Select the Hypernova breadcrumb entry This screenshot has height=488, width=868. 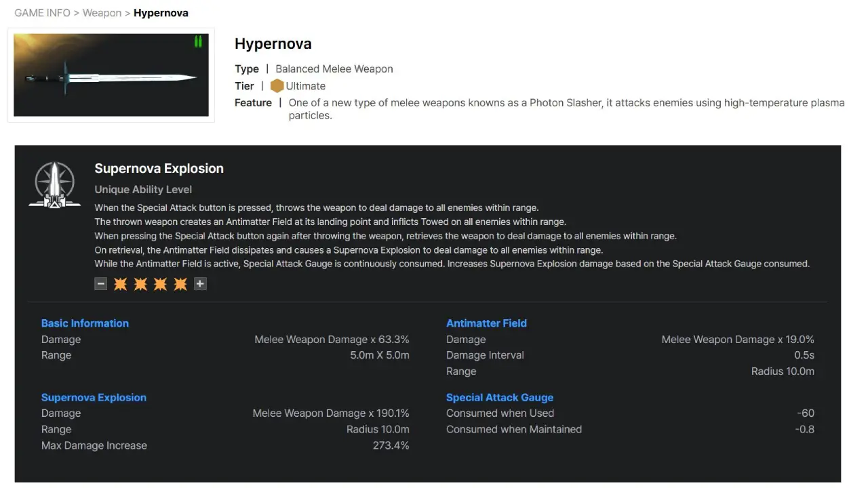(161, 12)
